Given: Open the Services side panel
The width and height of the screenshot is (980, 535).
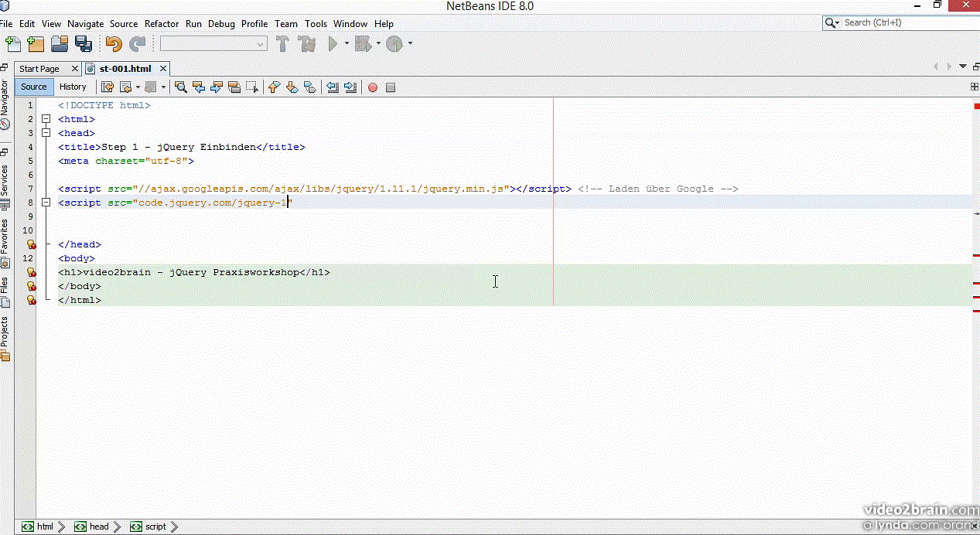Looking at the screenshot, I should (x=5, y=186).
